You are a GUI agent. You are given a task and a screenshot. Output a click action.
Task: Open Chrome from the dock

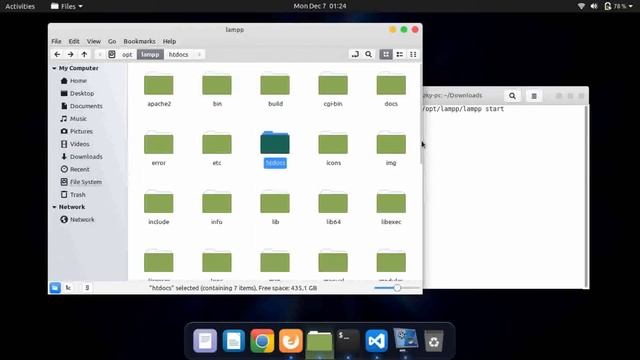click(x=262, y=341)
